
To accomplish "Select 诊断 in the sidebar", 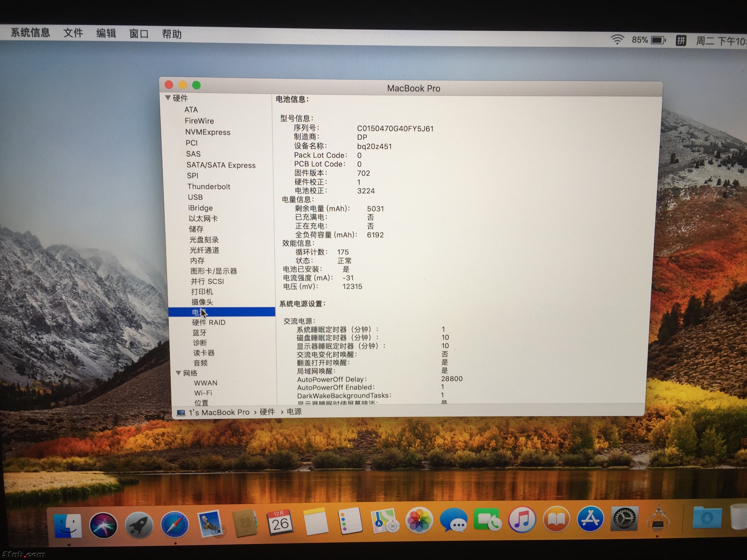I will pos(200,343).
